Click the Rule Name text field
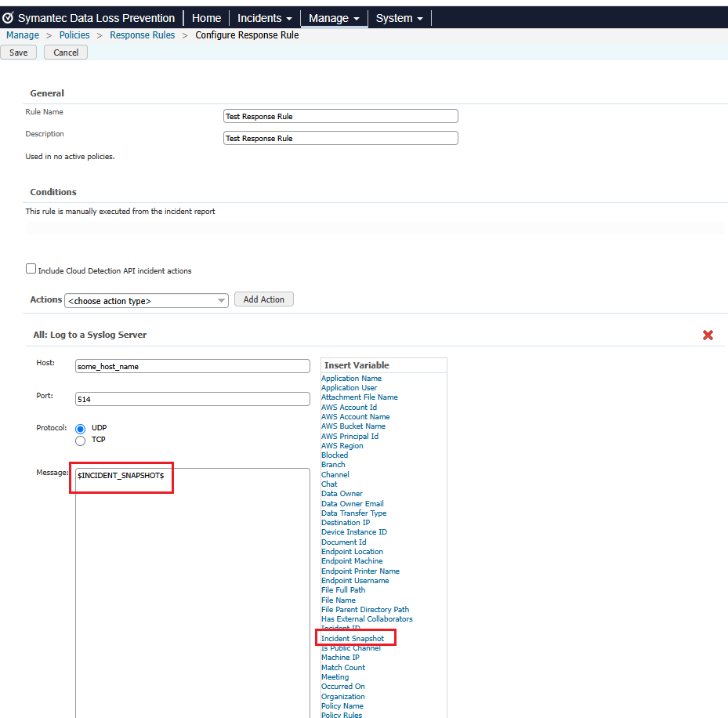The height and width of the screenshot is (718, 728). [x=340, y=116]
